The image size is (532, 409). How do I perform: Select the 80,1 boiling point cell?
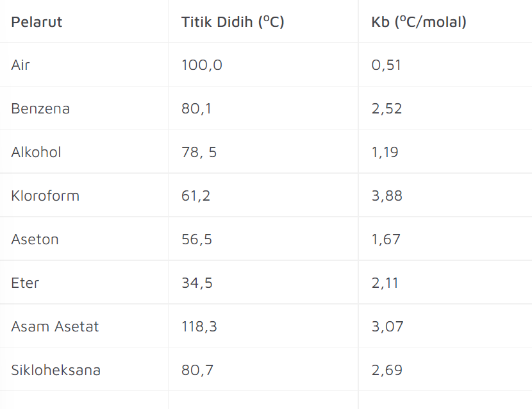coord(196,108)
